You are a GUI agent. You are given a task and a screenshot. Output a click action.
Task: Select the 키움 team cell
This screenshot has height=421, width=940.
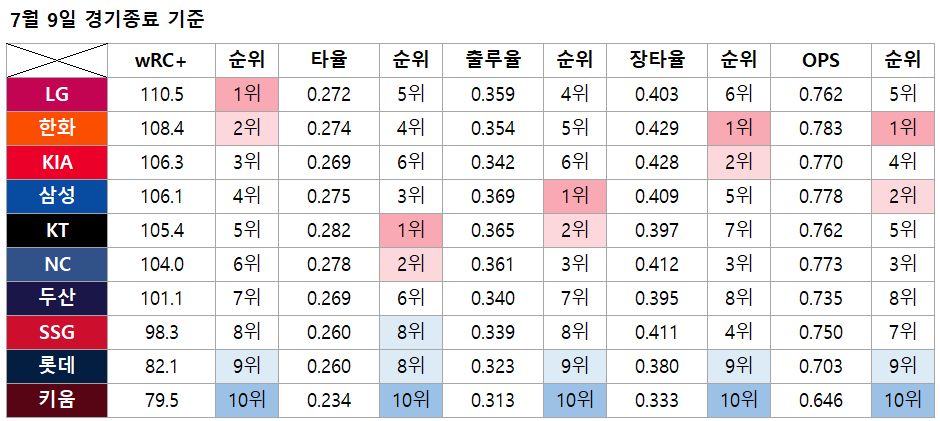click(x=58, y=399)
